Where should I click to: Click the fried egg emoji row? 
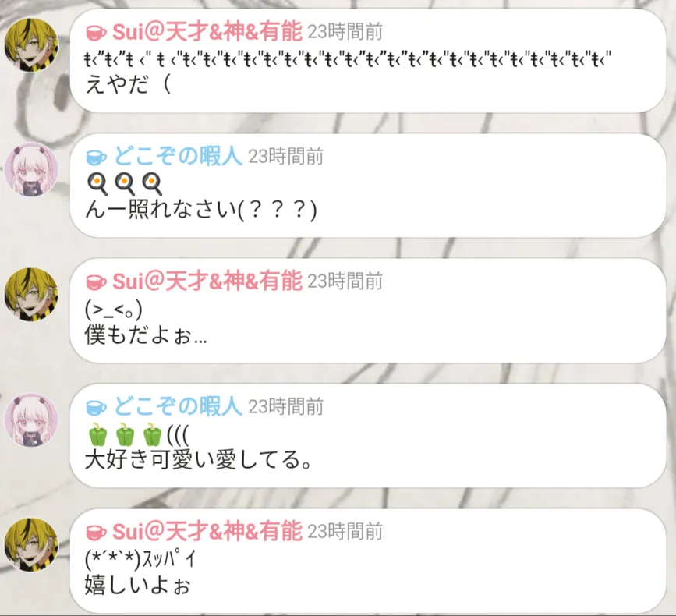pos(124,184)
